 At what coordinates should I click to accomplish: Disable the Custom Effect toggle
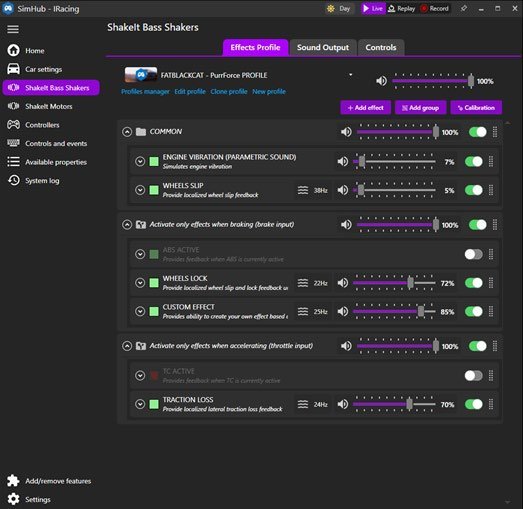(x=474, y=312)
